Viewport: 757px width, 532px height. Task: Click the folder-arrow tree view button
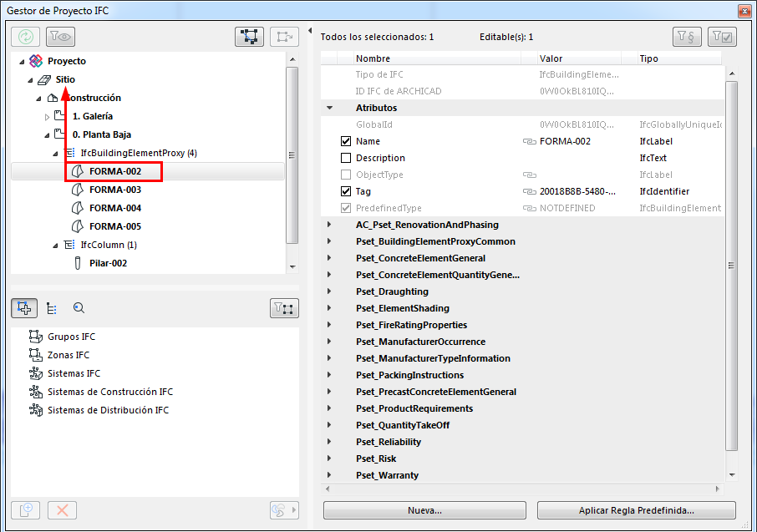click(x=284, y=37)
